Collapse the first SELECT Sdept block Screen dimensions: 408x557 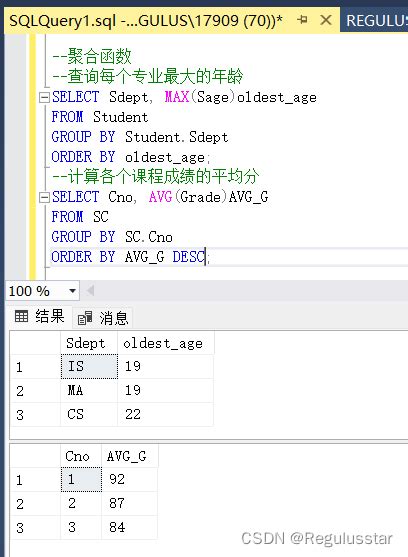tap(44, 97)
